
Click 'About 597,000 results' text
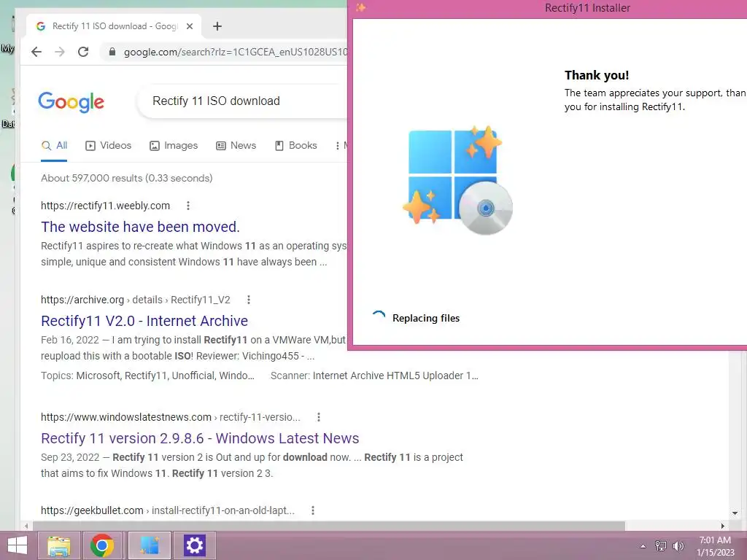click(x=127, y=178)
